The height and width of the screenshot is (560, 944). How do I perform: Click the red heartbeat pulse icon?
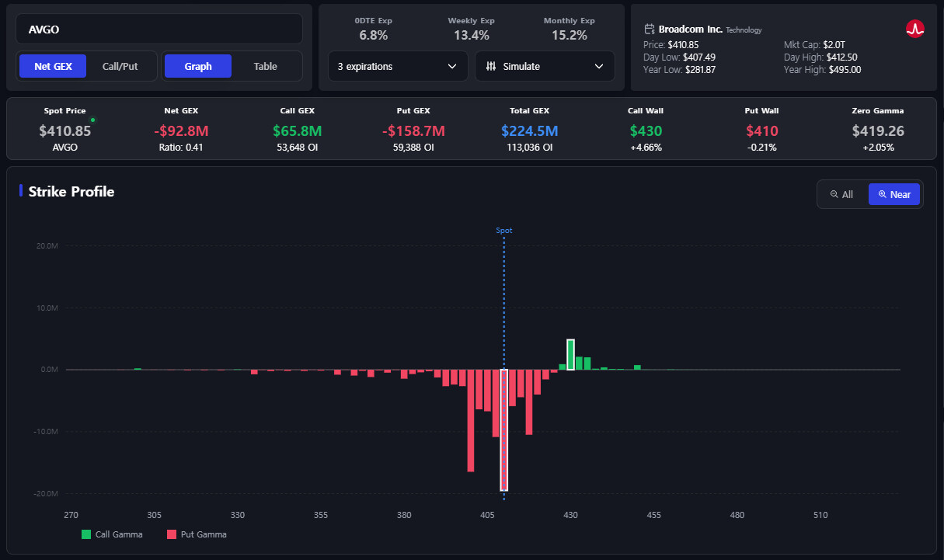tap(915, 29)
